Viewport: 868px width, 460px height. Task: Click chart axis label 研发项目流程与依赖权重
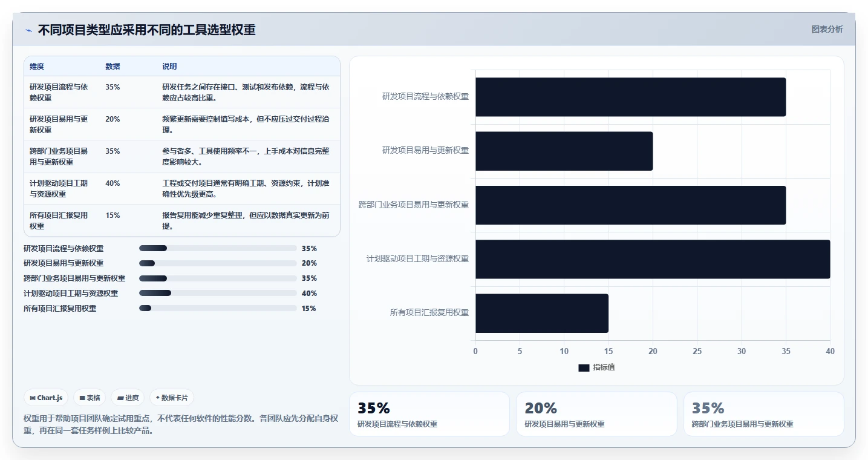click(x=425, y=97)
